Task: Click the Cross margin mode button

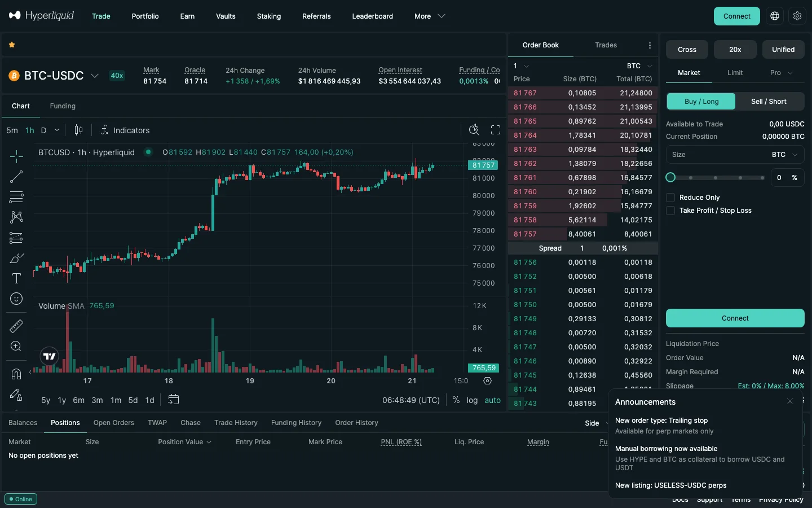Action: tap(687, 50)
